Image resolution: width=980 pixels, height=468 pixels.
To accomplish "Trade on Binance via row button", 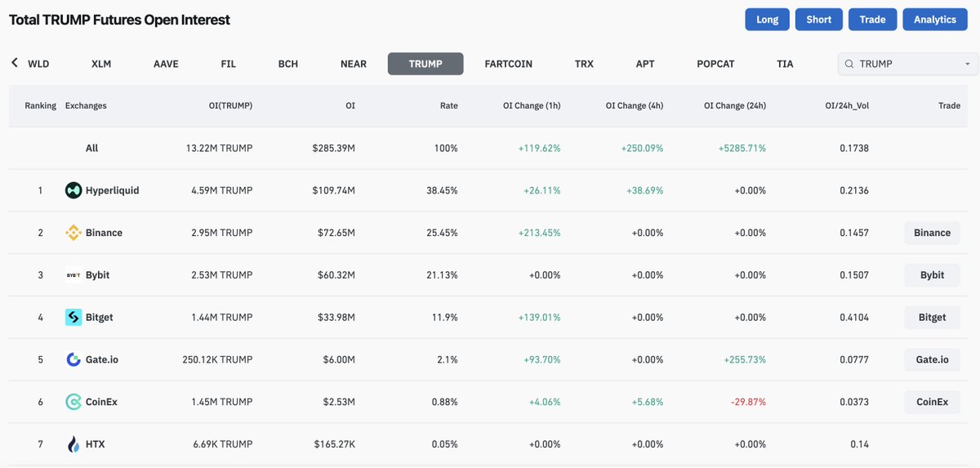I will tap(932, 233).
